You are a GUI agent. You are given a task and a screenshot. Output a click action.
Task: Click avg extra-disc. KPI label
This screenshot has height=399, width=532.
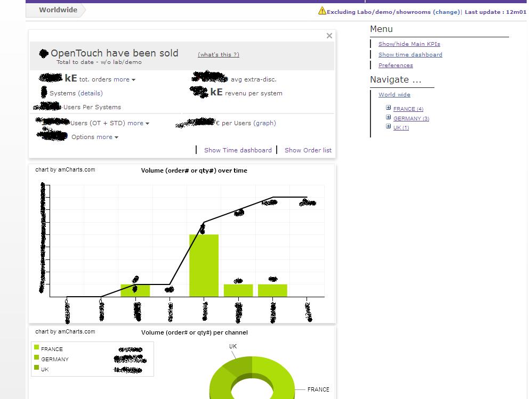[253, 79]
